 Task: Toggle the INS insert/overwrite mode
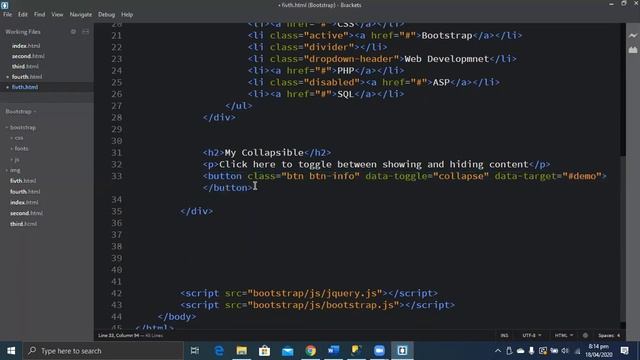(x=504, y=336)
